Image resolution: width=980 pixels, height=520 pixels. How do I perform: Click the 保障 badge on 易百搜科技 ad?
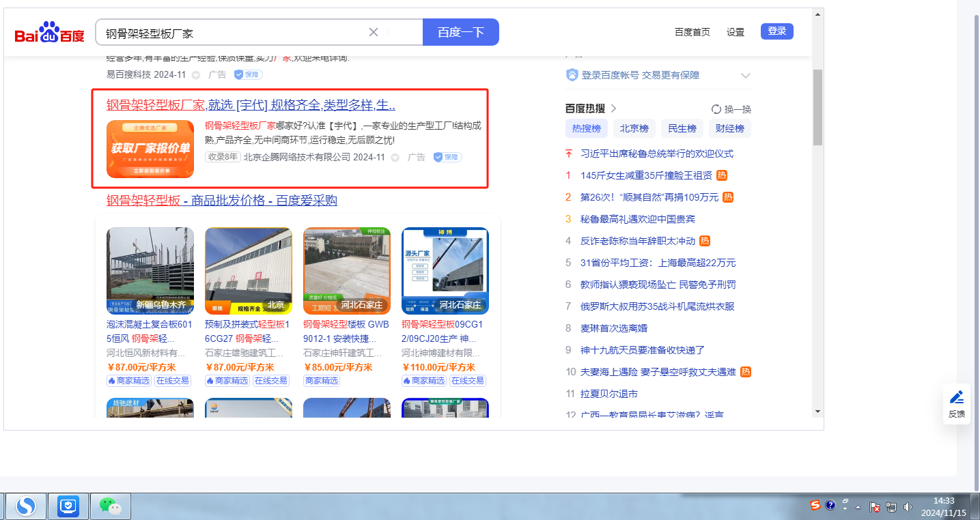click(248, 75)
